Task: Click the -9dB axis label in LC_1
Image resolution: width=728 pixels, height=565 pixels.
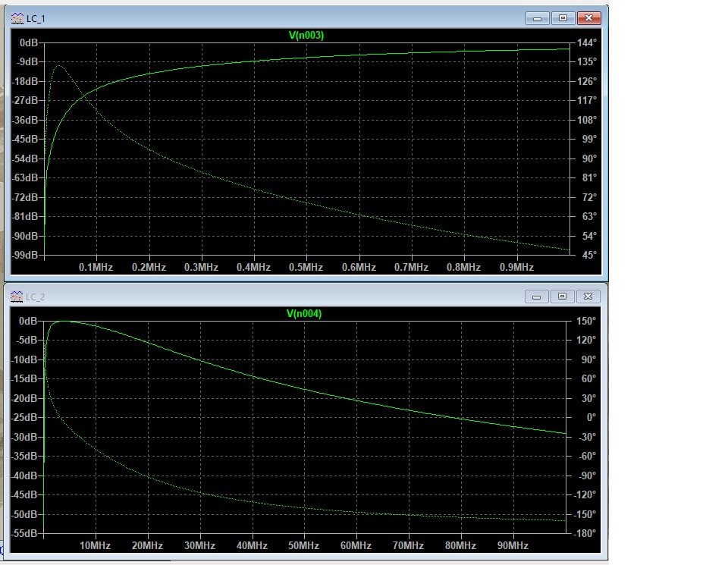Action: point(27,61)
